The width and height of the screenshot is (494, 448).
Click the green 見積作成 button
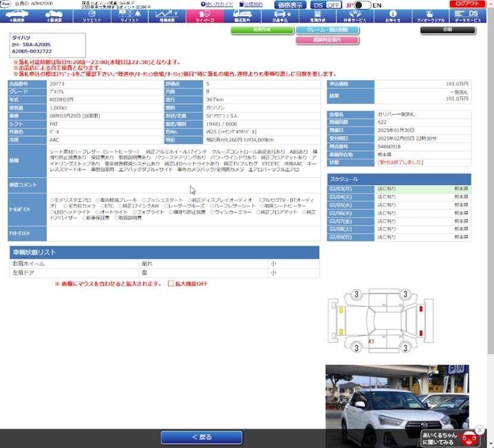pyautogui.click(x=262, y=30)
